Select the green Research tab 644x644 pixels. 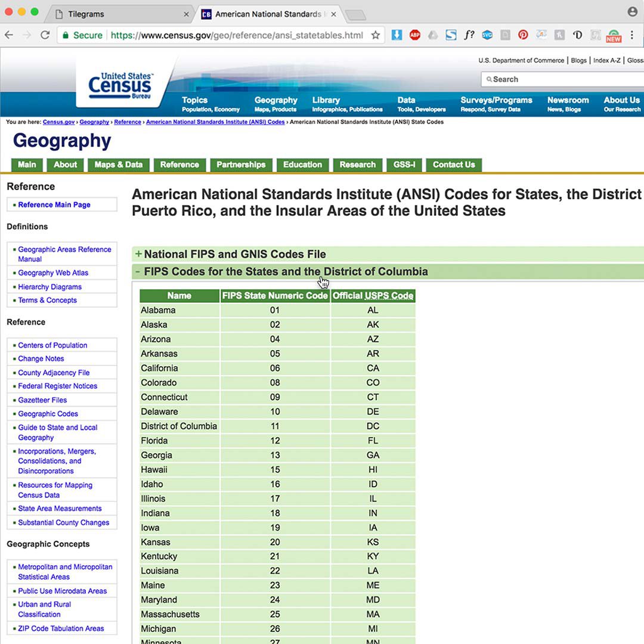tap(358, 165)
